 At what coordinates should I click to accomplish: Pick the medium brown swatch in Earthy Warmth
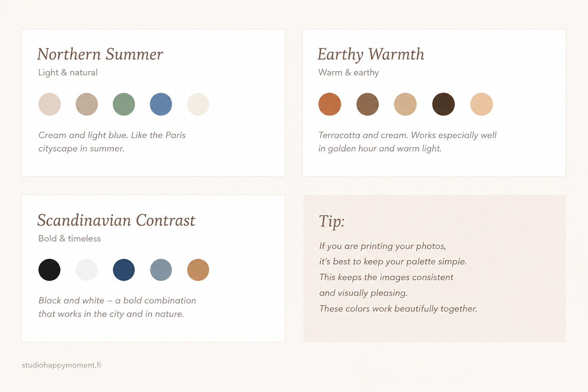tap(367, 104)
